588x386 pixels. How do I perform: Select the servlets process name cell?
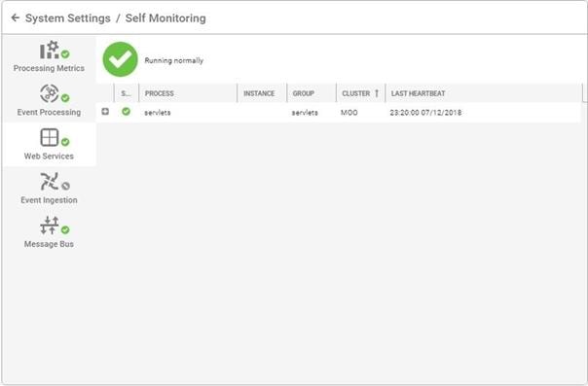pos(158,113)
